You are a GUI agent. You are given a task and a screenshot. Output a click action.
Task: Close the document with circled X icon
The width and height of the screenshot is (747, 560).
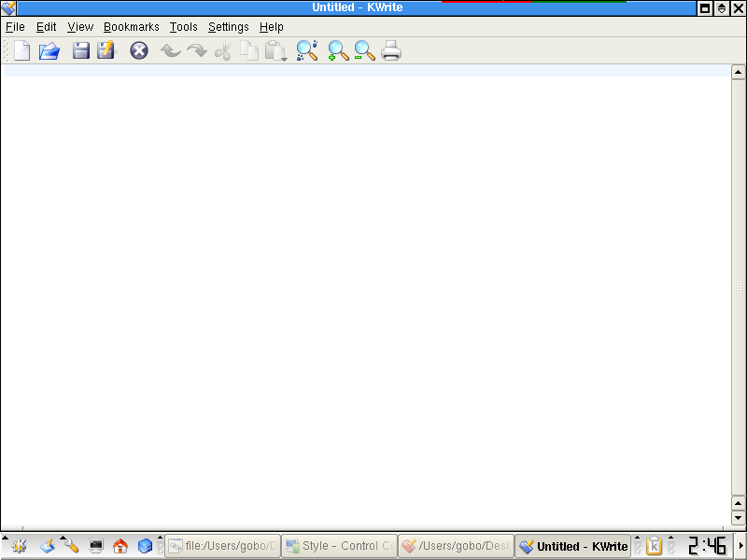pyautogui.click(x=139, y=50)
